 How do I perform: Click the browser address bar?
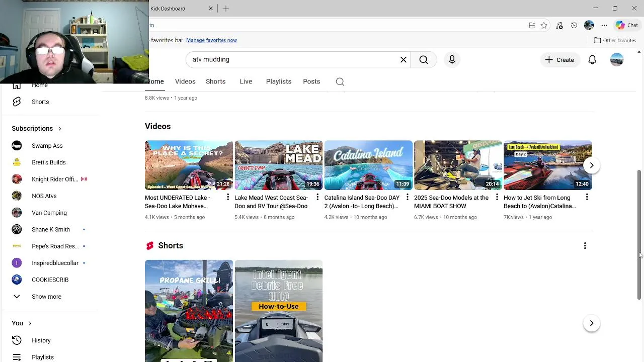coord(337,25)
